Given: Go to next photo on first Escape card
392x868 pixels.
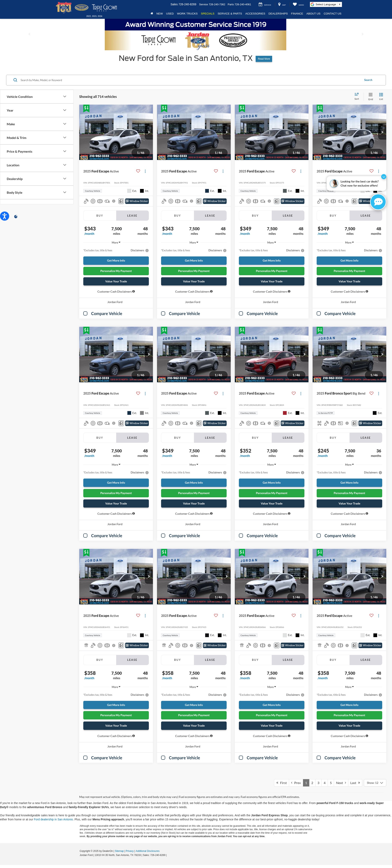Looking at the screenshot, I should (x=149, y=132).
